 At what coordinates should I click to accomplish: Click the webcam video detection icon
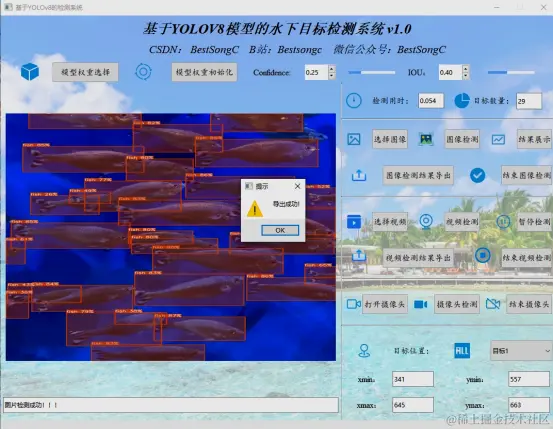pyautogui.click(x=426, y=222)
